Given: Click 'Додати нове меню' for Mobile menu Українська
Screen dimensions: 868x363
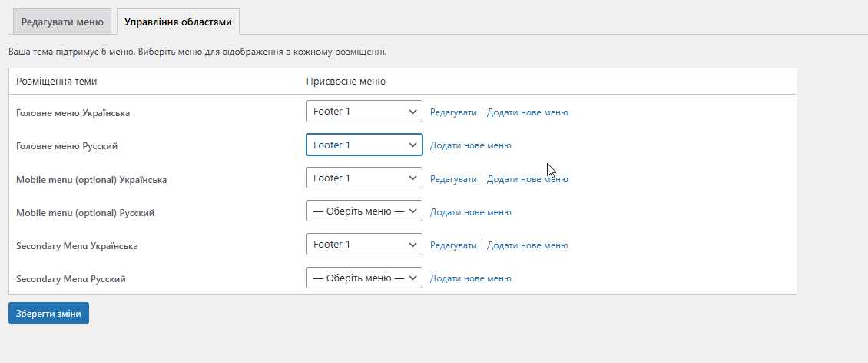Looking at the screenshot, I should (x=527, y=179).
